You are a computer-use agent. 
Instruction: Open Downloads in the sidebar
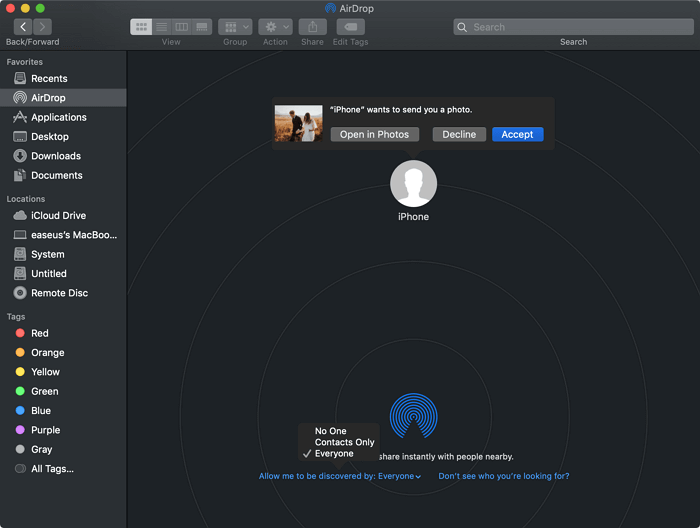tap(55, 156)
